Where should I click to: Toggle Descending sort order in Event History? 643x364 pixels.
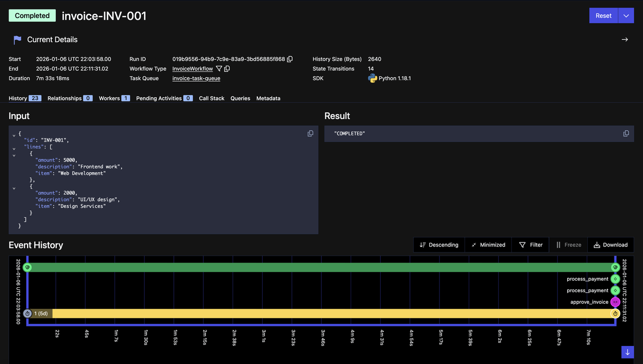click(x=439, y=245)
